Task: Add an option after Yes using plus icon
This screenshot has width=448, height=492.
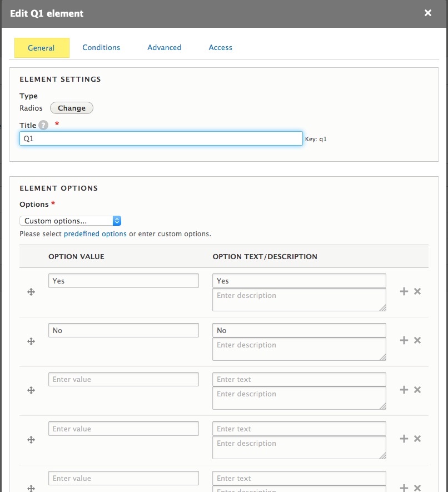Action: click(x=404, y=291)
